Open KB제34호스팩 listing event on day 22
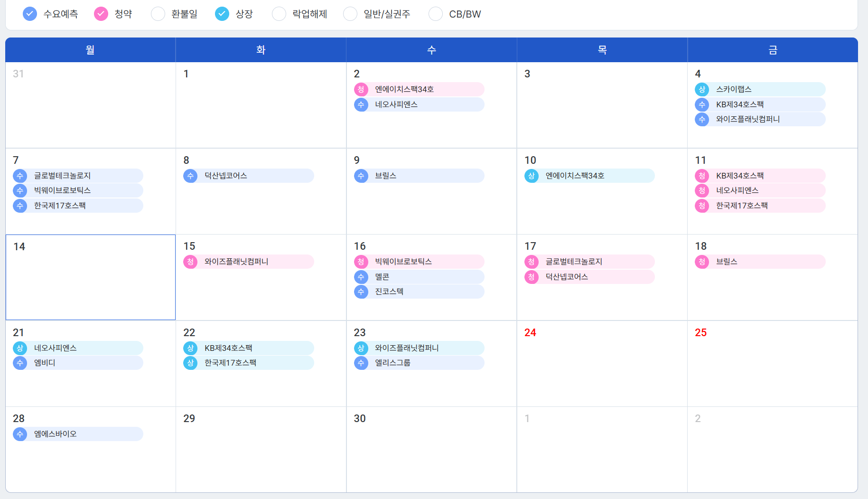The image size is (868, 499). [x=249, y=348]
